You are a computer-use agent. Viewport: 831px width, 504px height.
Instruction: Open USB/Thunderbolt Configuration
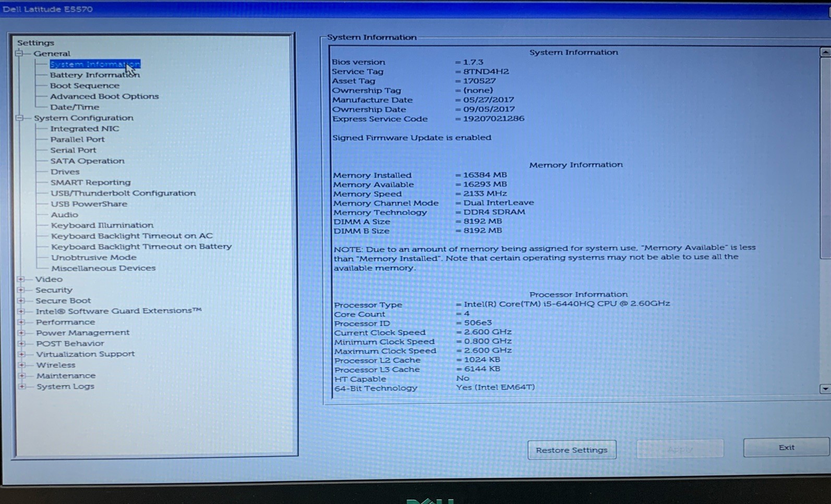click(123, 193)
